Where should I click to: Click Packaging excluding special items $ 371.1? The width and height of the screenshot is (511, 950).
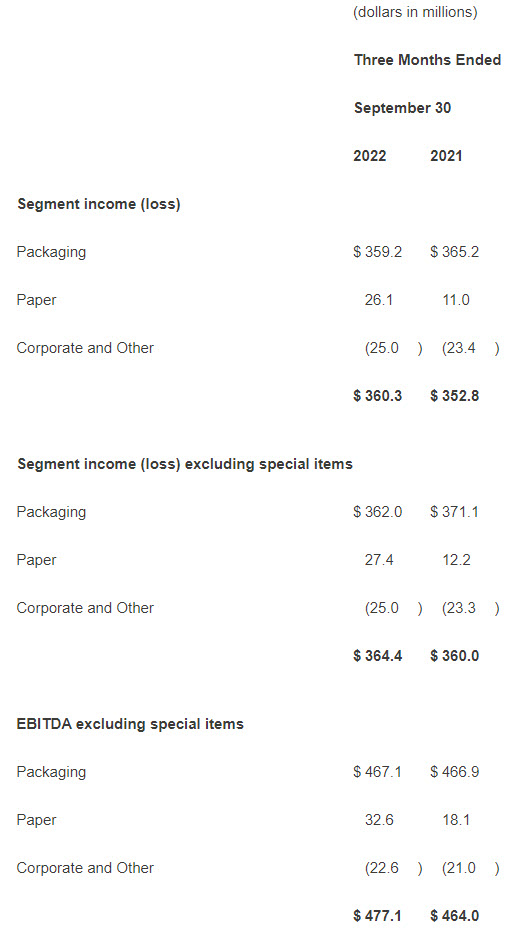[455, 512]
